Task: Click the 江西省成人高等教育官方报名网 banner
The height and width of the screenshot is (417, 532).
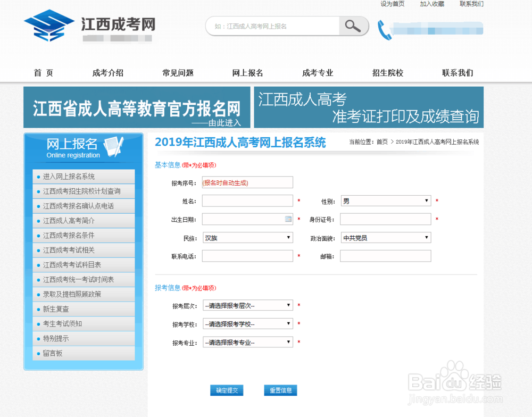Action: click(137, 107)
